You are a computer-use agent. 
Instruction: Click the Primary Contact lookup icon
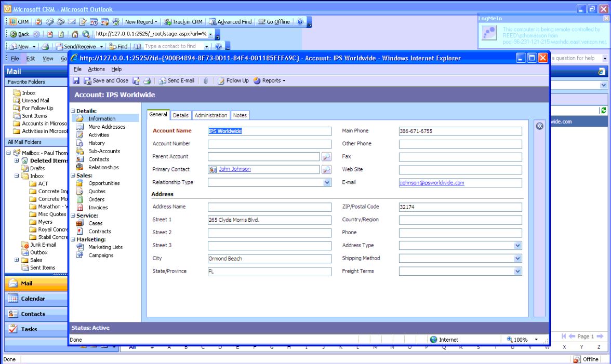(x=326, y=170)
